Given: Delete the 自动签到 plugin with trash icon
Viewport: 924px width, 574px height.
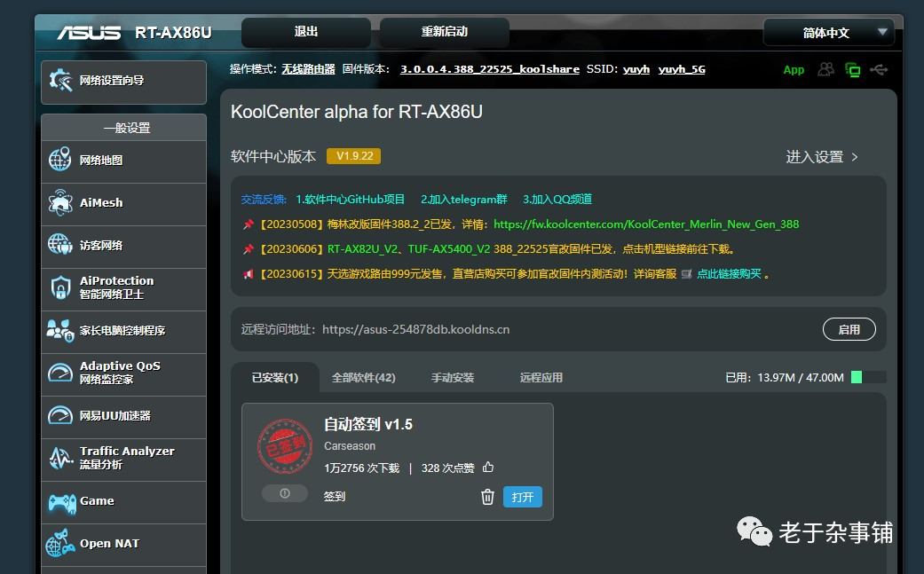Looking at the screenshot, I should click(x=487, y=497).
